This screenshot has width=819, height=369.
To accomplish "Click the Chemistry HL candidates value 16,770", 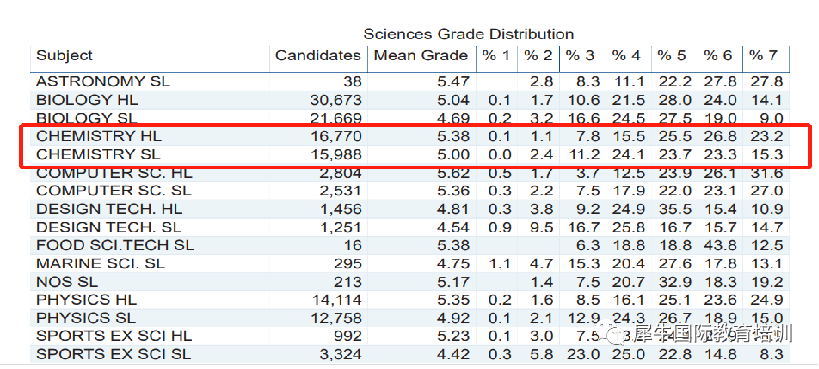I will click(x=335, y=136).
